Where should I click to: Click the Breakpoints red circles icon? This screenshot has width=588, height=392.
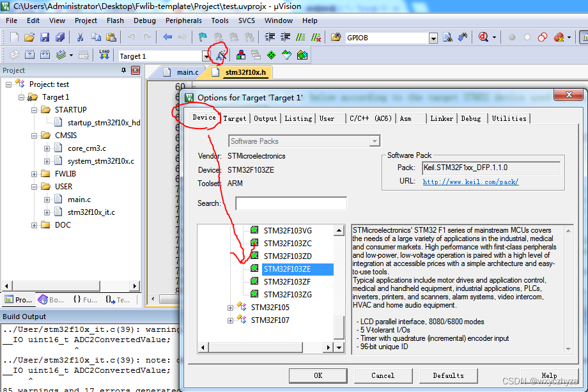(542, 37)
